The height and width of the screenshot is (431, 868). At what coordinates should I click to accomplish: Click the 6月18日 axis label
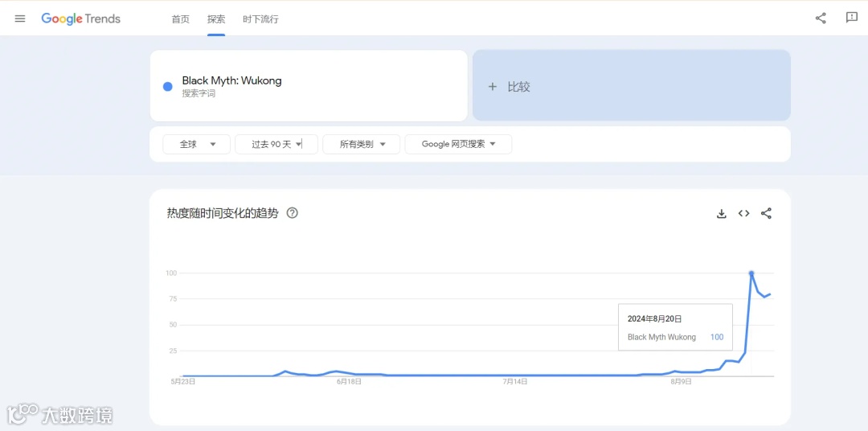(x=350, y=382)
